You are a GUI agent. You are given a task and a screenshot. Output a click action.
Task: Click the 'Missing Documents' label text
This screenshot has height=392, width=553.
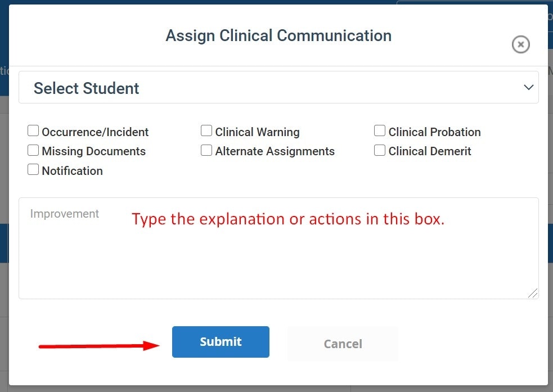pos(93,151)
